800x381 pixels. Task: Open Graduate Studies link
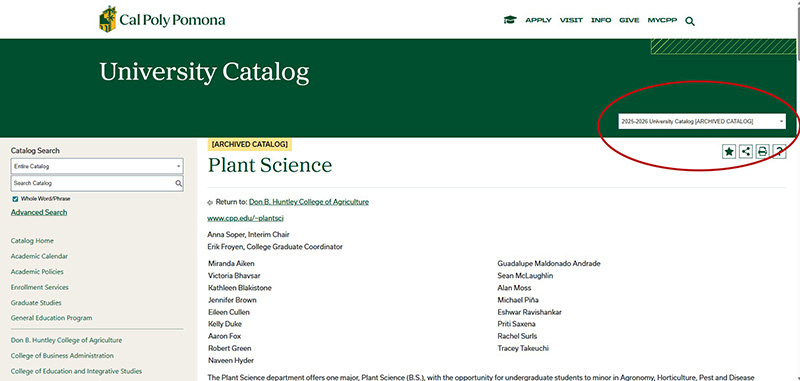point(36,302)
